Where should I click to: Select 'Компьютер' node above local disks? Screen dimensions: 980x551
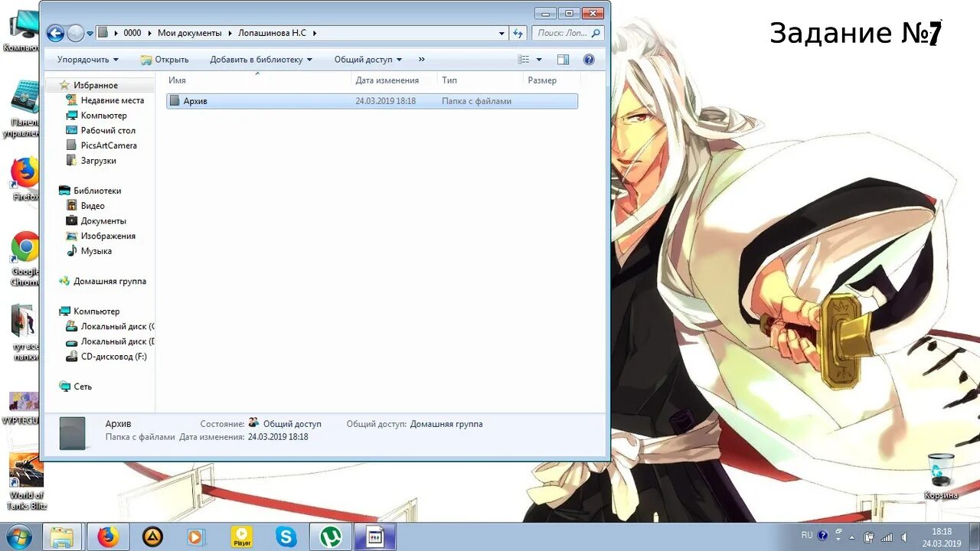[96, 311]
